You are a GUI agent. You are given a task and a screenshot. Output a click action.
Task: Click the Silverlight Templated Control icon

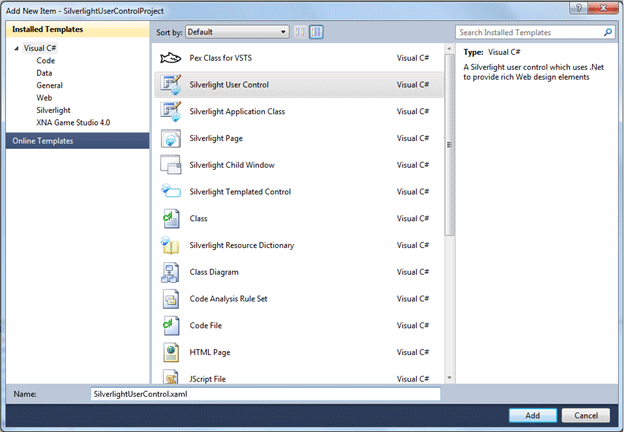click(171, 191)
